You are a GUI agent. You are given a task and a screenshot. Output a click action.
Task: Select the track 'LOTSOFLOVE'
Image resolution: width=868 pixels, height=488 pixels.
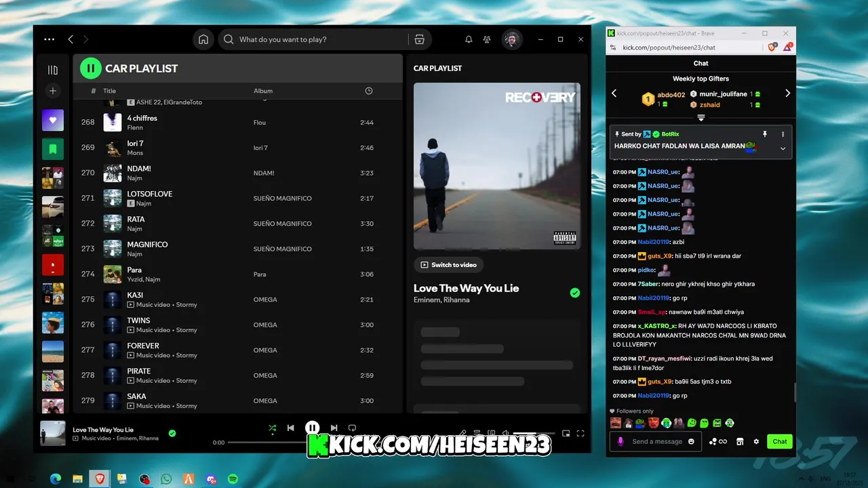click(x=150, y=194)
